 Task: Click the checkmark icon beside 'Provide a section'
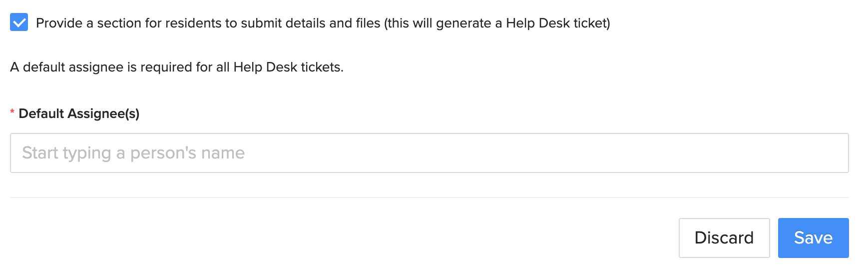tap(19, 22)
